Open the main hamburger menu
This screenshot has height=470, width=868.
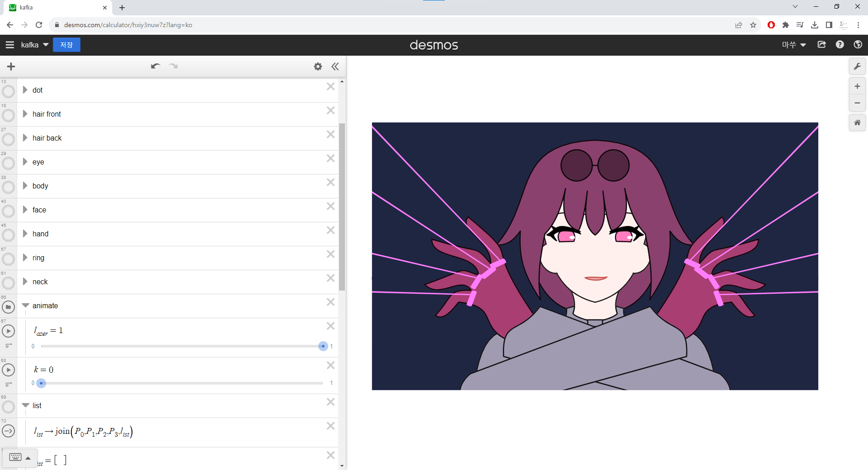click(x=10, y=45)
